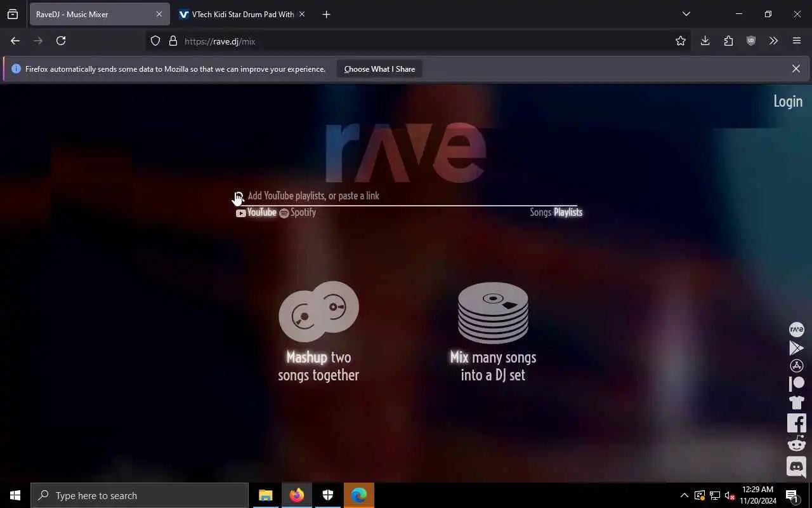812x508 pixels.
Task: Open the Discord icon
Action: pos(796,467)
